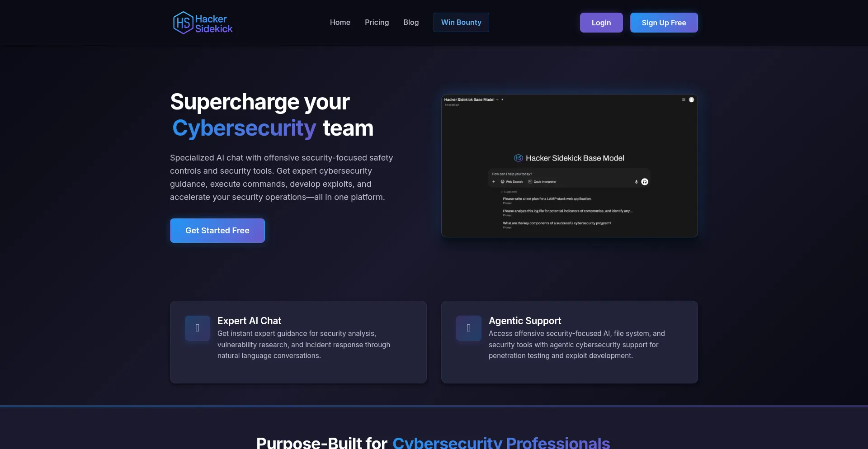Image resolution: width=868 pixels, height=449 pixels.
Task: Click the new chat plus icon next to model name
Action: pyautogui.click(x=503, y=99)
